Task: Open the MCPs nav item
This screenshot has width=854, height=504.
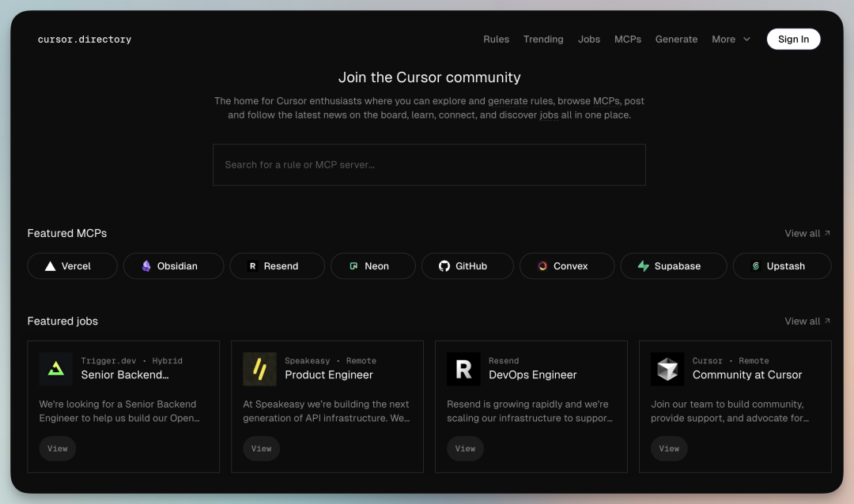Action: tap(627, 39)
